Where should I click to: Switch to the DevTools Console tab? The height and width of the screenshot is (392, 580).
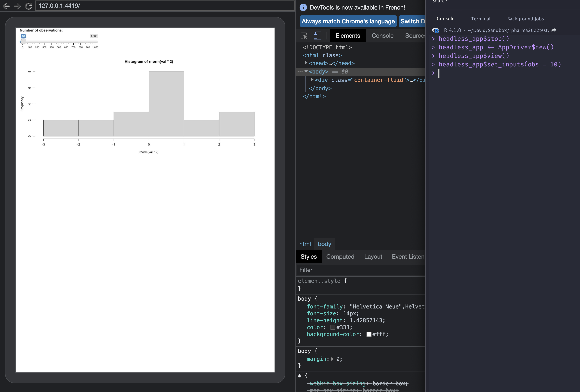tap(382, 36)
